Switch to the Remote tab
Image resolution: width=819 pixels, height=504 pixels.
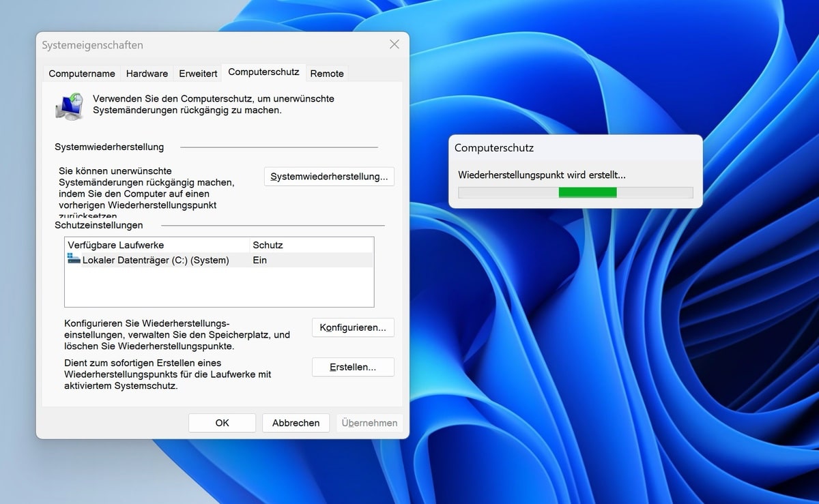327,74
